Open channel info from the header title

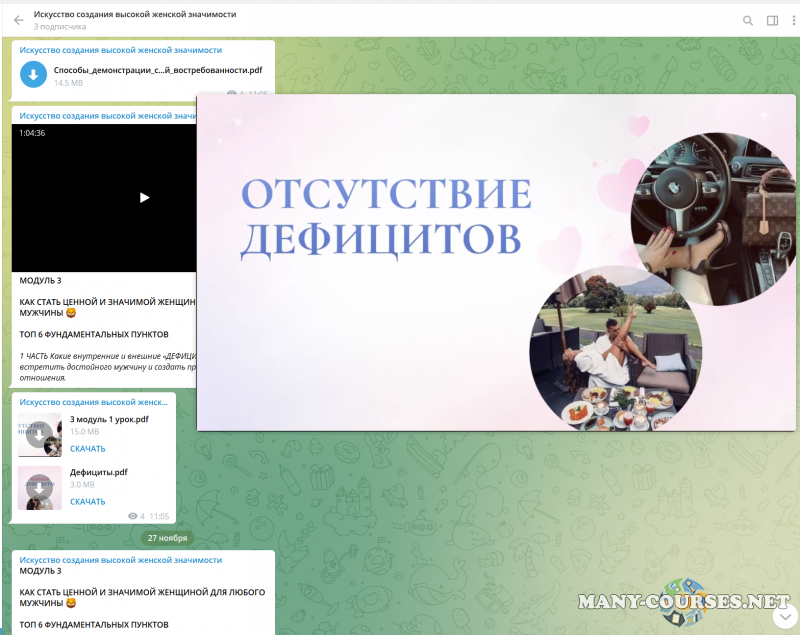135,15
